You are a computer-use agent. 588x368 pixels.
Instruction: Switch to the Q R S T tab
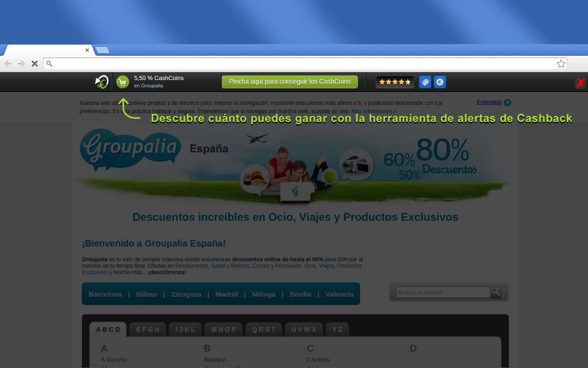(264, 329)
